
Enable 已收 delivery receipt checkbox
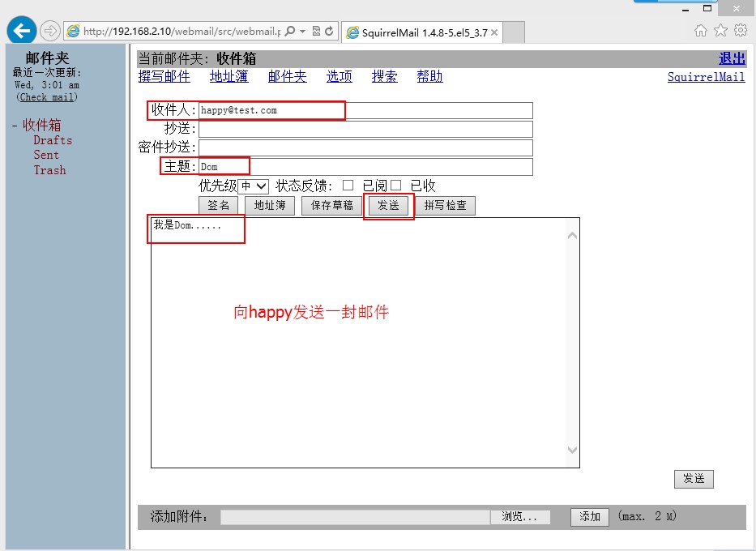pyautogui.click(x=395, y=186)
